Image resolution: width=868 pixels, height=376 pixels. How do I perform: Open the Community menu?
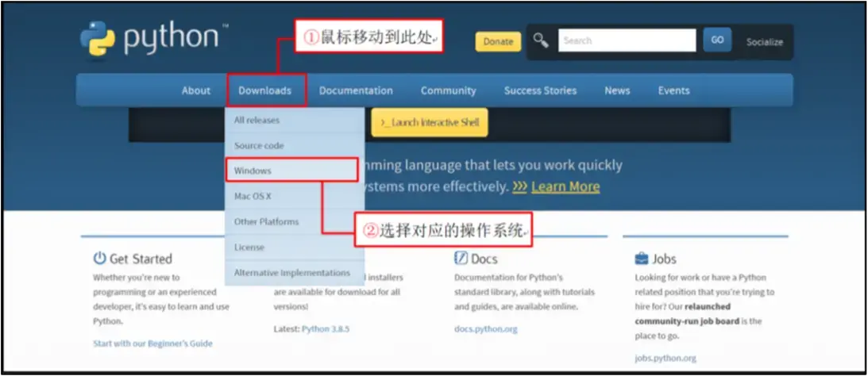(449, 90)
